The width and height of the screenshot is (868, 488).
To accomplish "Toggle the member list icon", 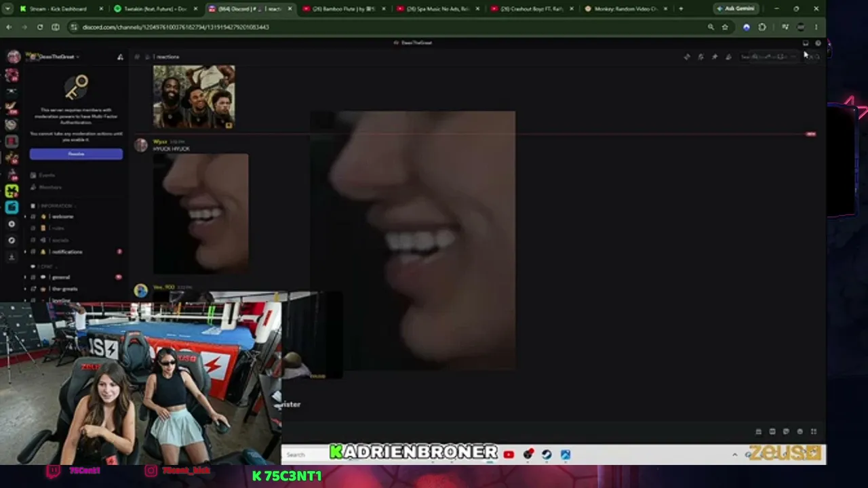I will click(x=728, y=57).
